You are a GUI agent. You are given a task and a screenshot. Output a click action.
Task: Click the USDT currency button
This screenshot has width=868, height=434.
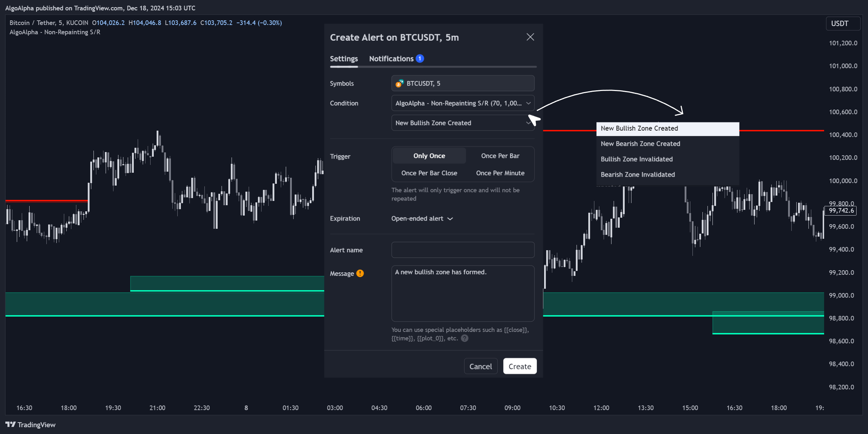[842, 24]
